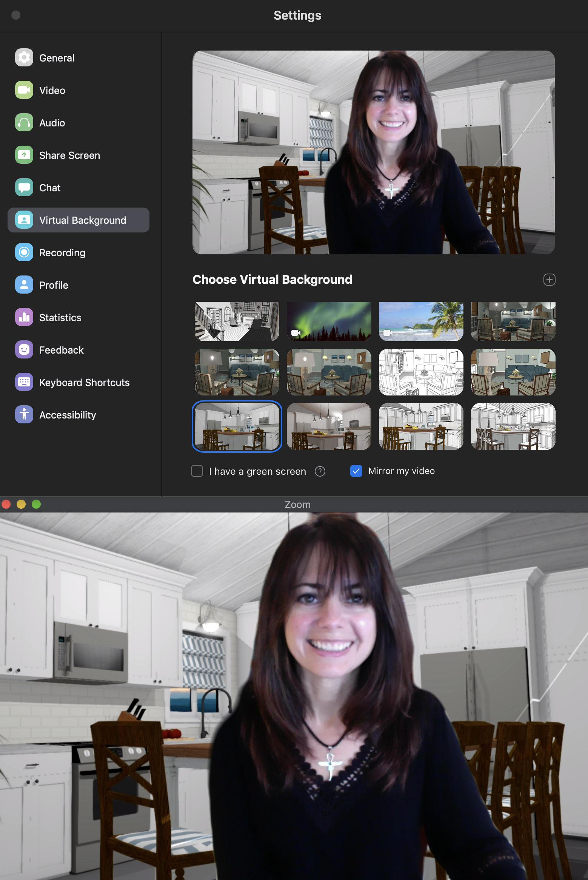Viewport: 588px width, 880px height.
Task: Click the Statistics bar chart icon
Action: click(x=24, y=317)
